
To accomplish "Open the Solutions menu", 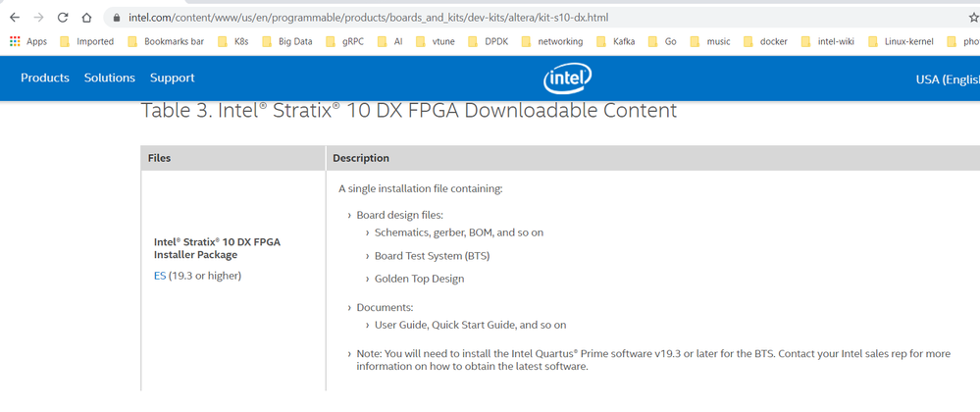I will click(110, 78).
